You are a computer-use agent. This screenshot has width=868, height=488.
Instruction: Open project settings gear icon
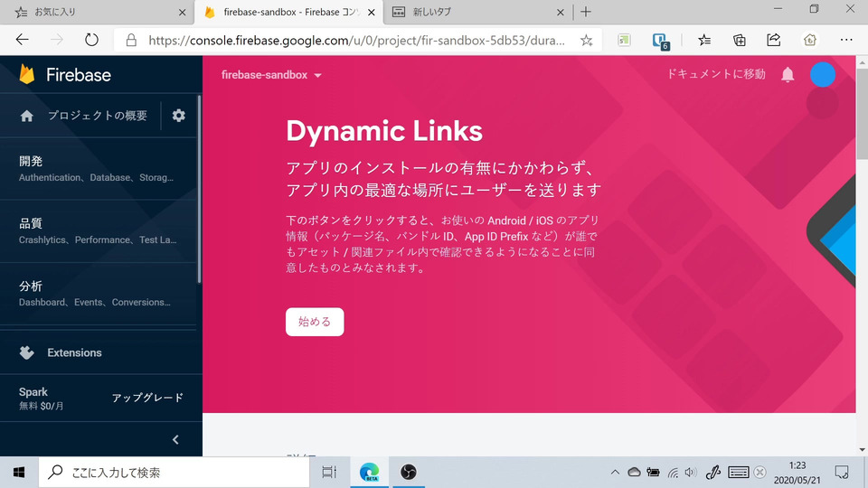[x=178, y=115]
